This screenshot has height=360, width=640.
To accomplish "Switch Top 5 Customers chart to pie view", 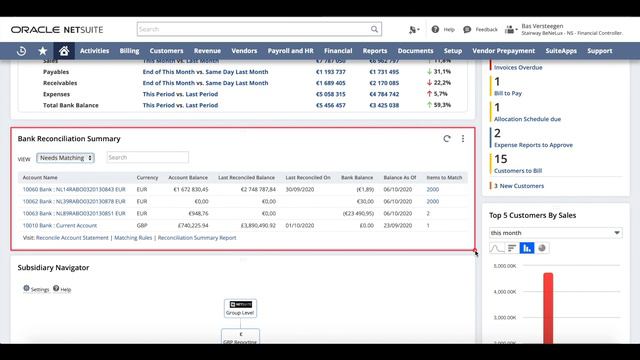I will (x=542, y=248).
